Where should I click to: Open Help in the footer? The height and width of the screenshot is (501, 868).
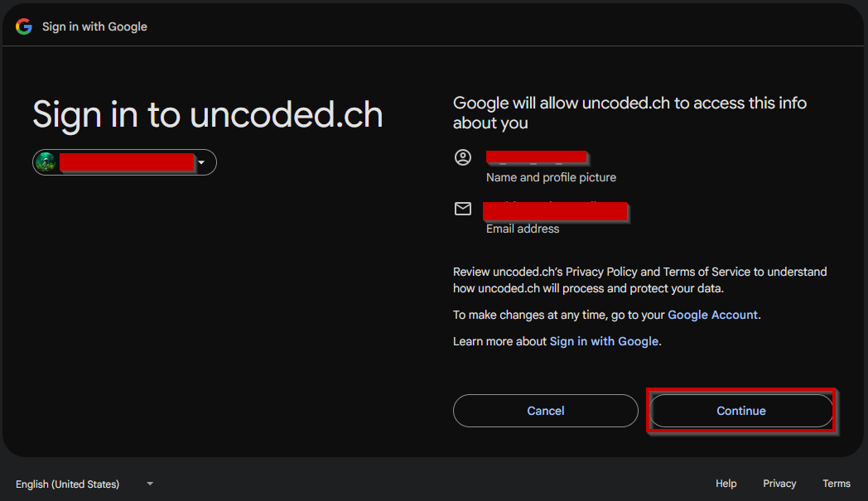(726, 484)
